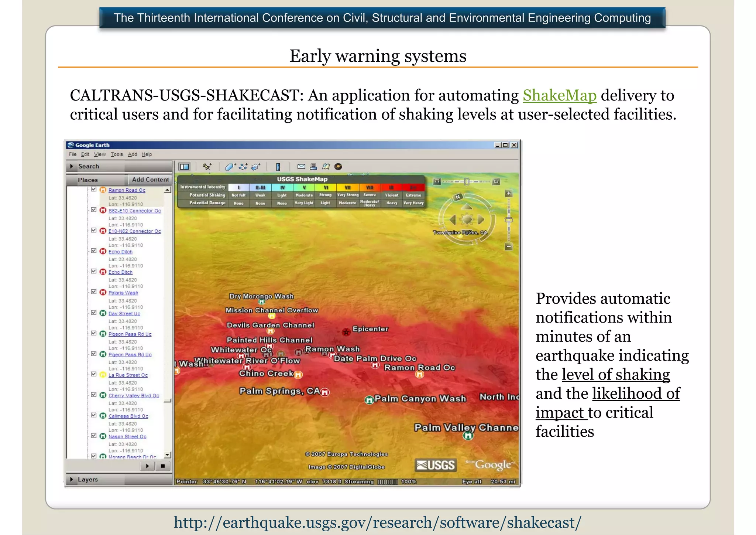Viewport: 756px width, 535px height.
Task: Click the Places list scroll-down arrow
Action: coord(168,455)
